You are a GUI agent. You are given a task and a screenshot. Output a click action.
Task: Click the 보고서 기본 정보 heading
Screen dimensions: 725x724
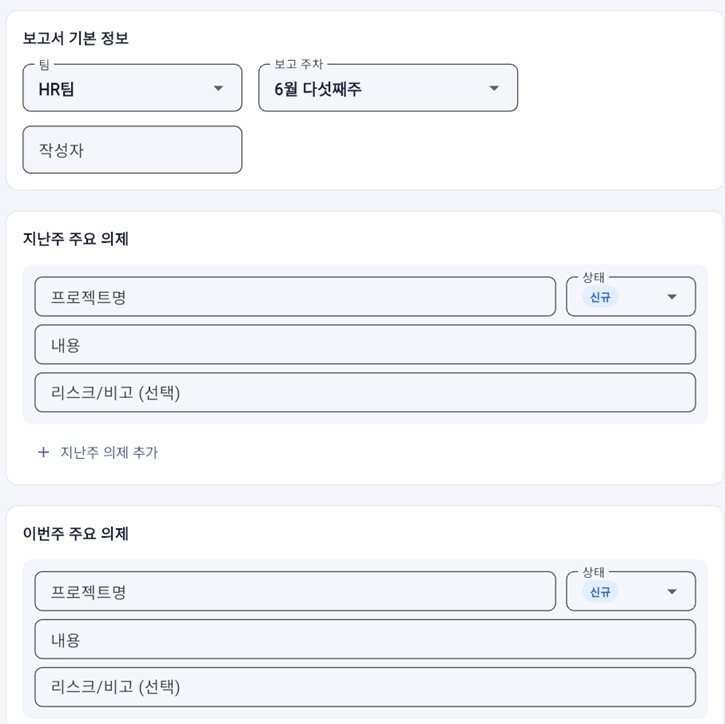pos(75,37)
